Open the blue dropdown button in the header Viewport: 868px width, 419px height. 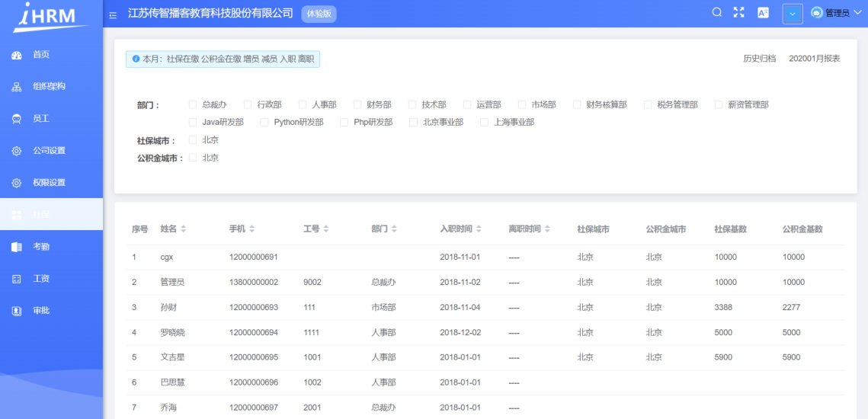pyautogui.click(x=793, y=14)
